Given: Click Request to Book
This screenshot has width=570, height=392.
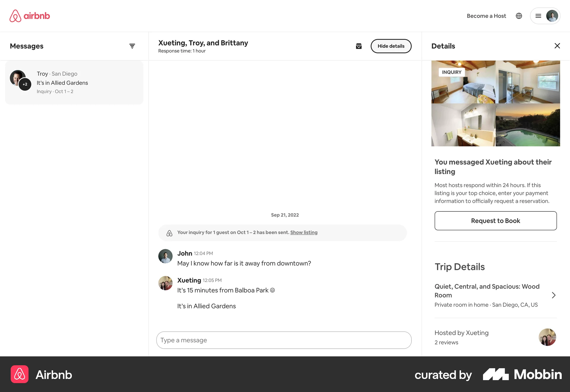Looking at the screenshot, I should coord(495,221).
